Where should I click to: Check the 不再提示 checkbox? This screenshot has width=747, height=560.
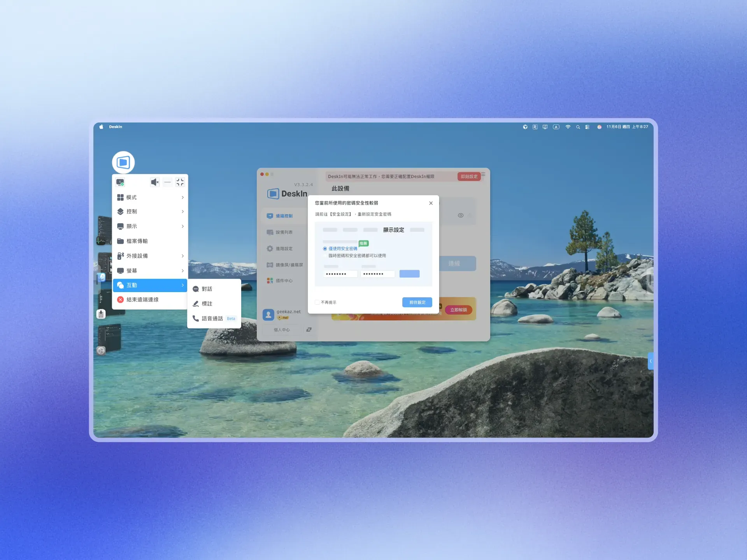[x=317, y=302]
